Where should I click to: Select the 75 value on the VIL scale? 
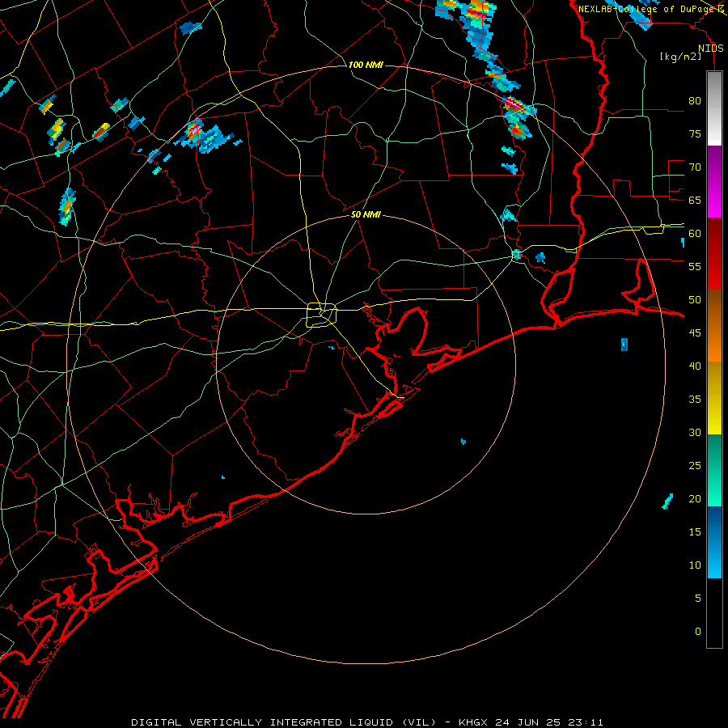[x=695, y=133]
